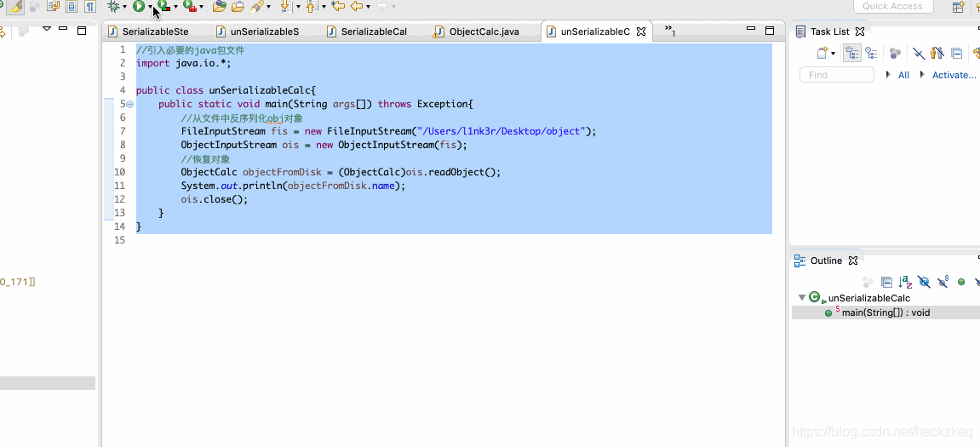Maximize the editor area
This screenshot has height=447, width=980.
[770, 30]
